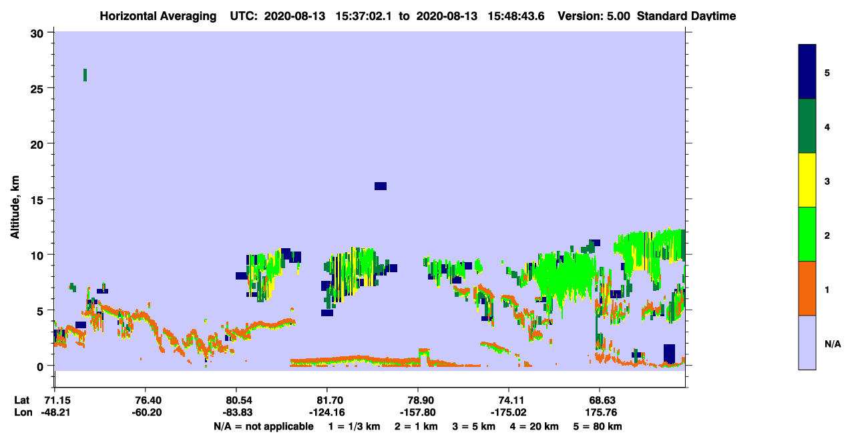Click 'Version: 5.00' in the title

click(x=594, y=15)
